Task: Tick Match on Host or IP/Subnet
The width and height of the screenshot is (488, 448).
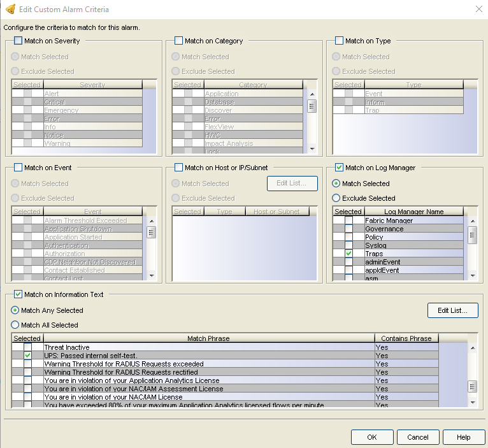Action: click(178, 168)
